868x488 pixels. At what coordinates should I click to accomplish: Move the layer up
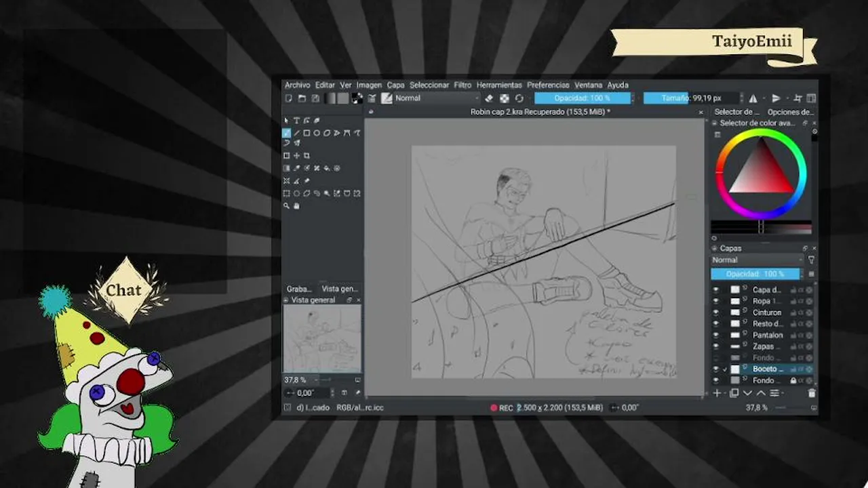point(761,393)
